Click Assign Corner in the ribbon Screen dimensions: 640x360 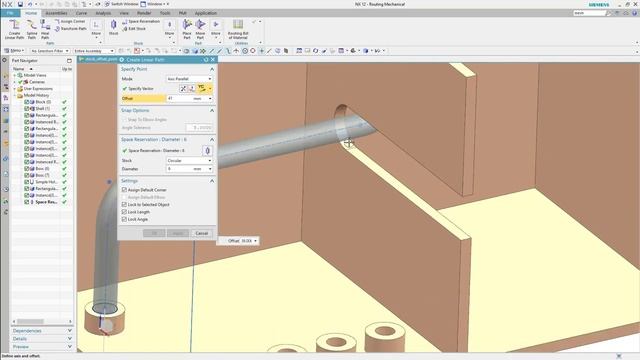[x=70, y=21]
